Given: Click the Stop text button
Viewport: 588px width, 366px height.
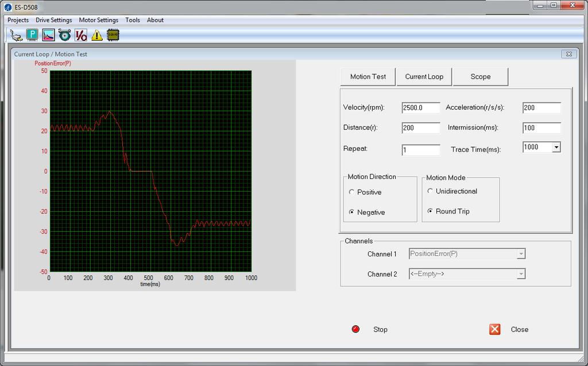Looking at the screenshot, I should tap(380, 330).
